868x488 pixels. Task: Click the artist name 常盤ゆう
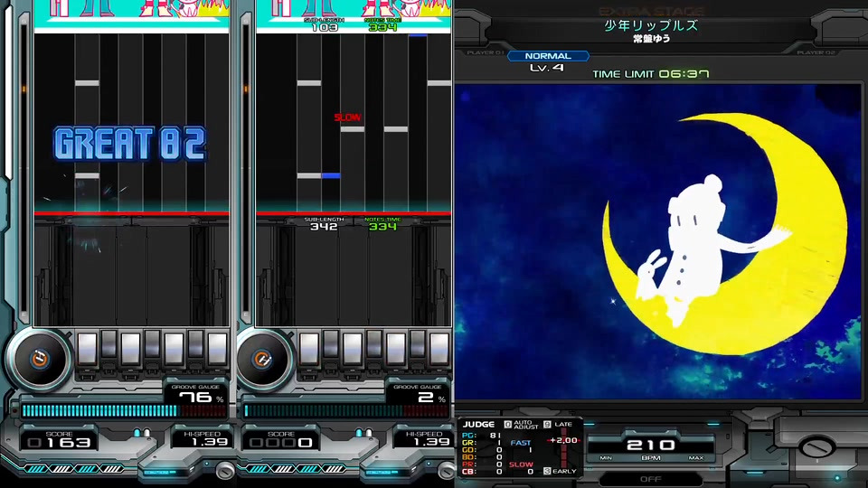(x=652, y=38)
